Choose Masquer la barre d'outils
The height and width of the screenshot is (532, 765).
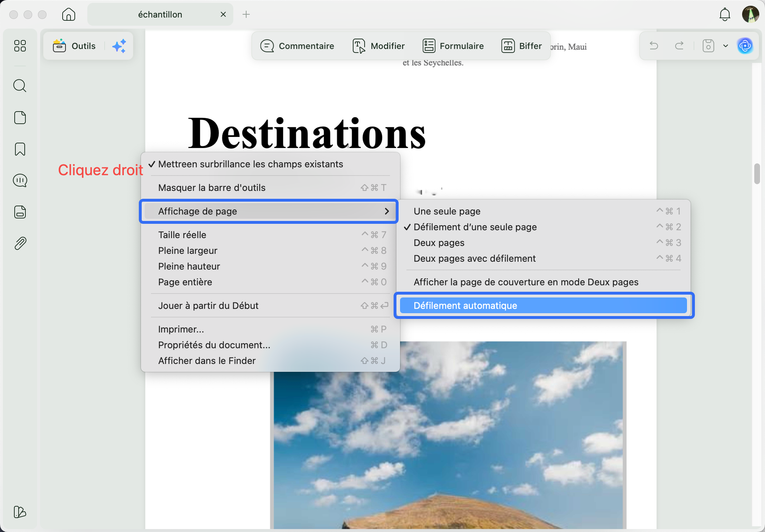click(271, 188)
